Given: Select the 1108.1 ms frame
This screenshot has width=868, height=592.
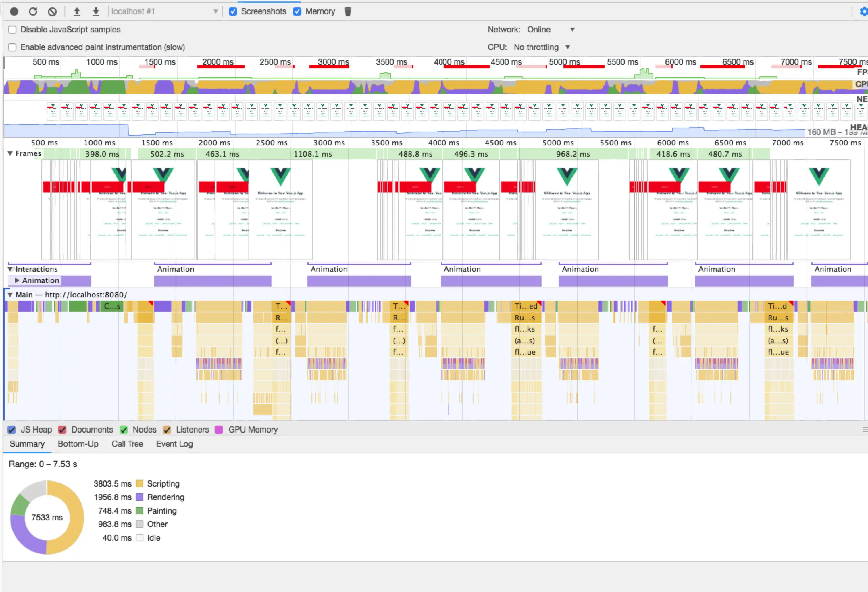Looking at the screenshot, I should tap(313, 154).
